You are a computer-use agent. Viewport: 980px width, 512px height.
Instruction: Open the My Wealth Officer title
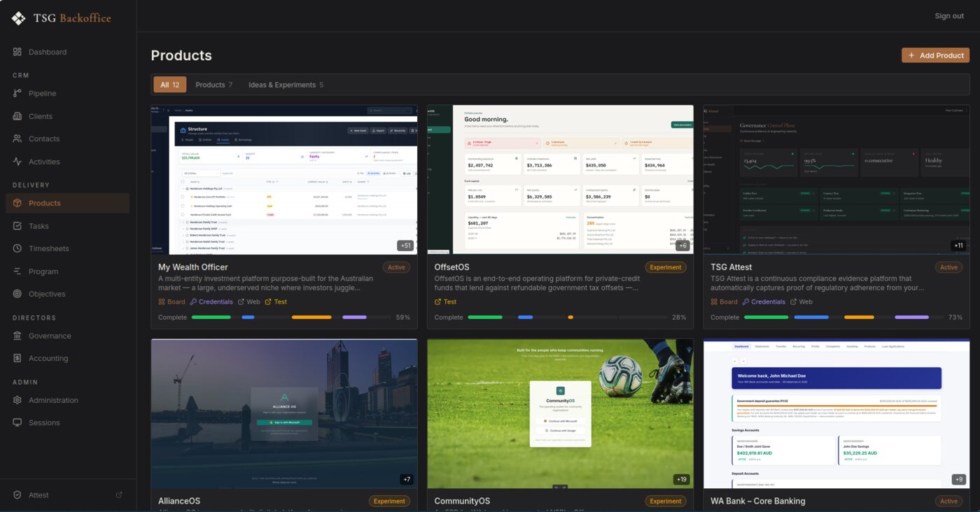tap(193, 267)
